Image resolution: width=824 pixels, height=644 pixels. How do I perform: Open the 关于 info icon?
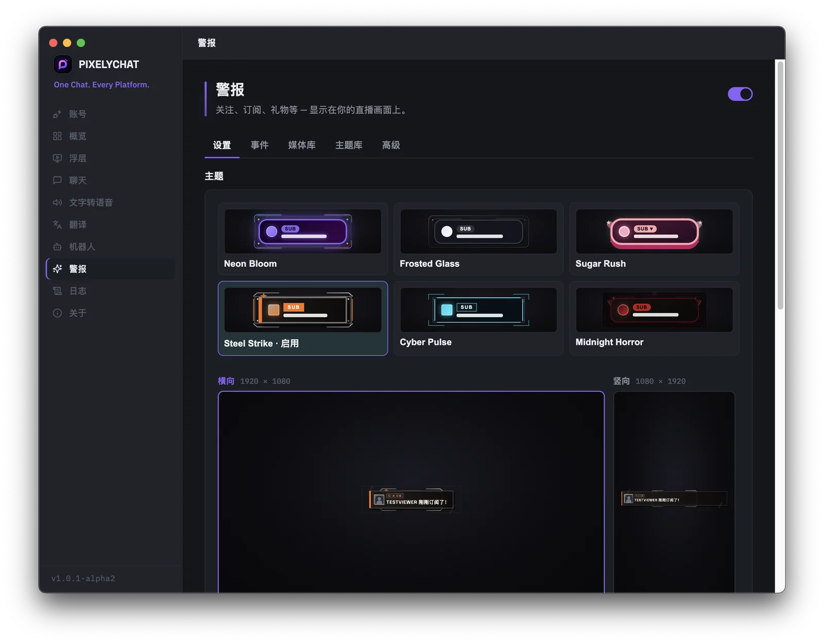tap(57, 314)
